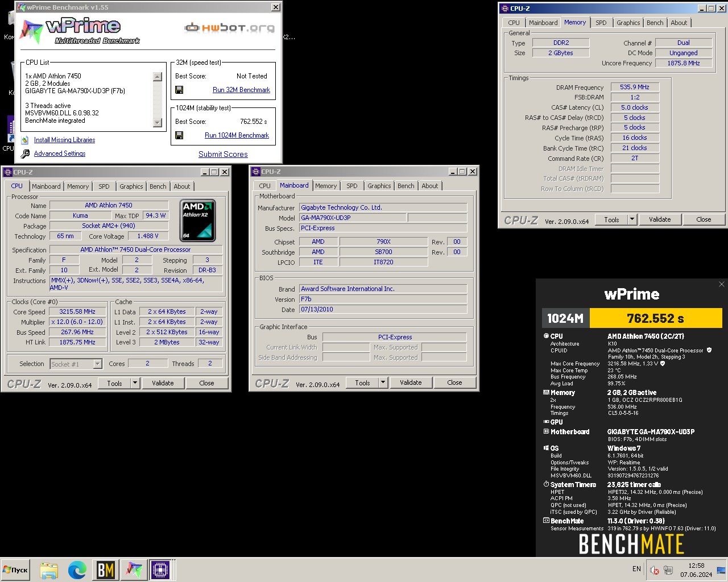728x582 pixels.
Task: Click the BIOS date field 07/13/2010
Action: [x=383, y=309]
